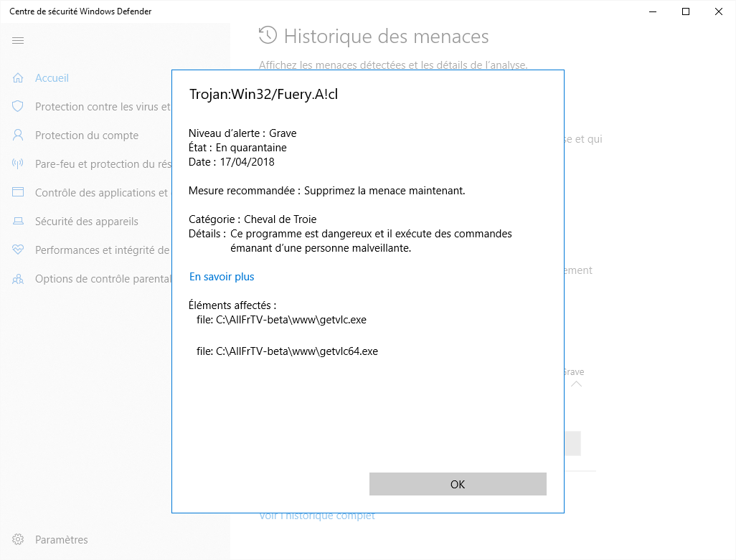The height and width of the screenshot is (560, 736).
Task: Click the virus protection shield icon
Action: (x=18, y=106)
